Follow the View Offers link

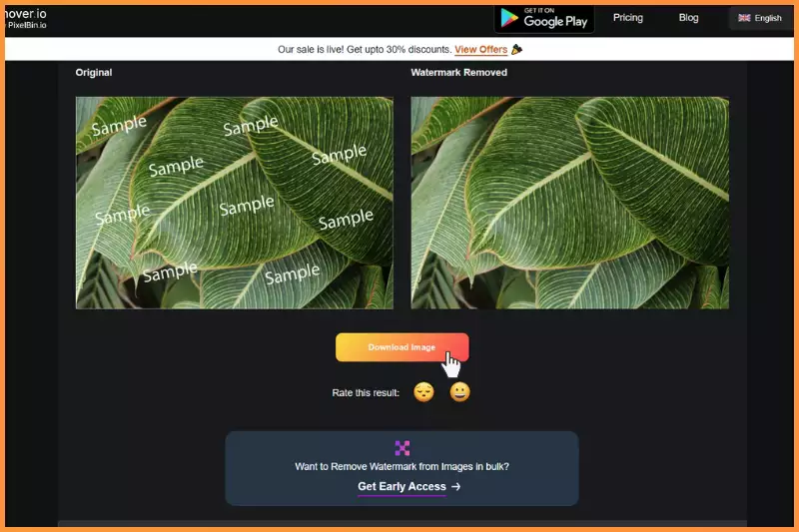pos(480,49)
